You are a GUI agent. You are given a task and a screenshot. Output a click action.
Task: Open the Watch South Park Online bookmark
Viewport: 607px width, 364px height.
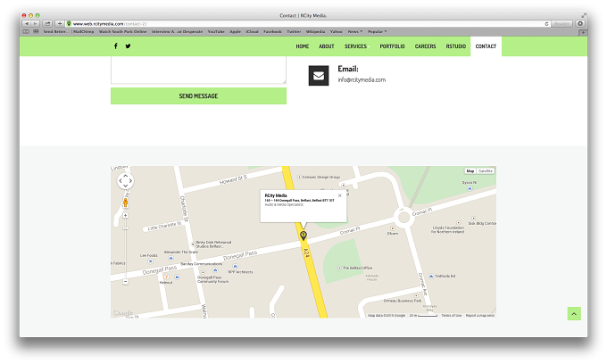(x=122, y=32)
